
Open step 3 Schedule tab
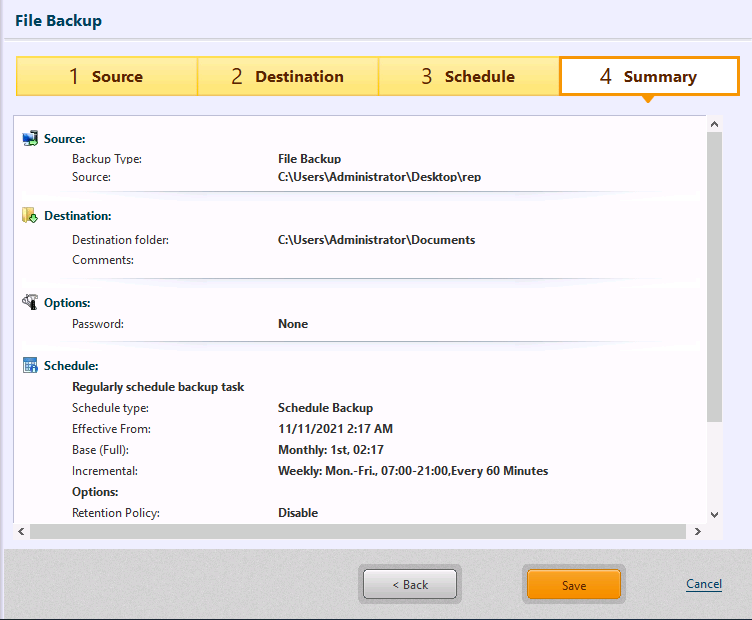pos(468,77)
